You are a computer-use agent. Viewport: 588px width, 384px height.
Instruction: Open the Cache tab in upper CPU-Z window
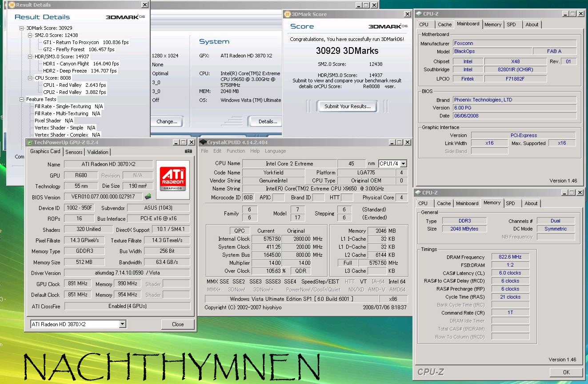pos(444,24)
